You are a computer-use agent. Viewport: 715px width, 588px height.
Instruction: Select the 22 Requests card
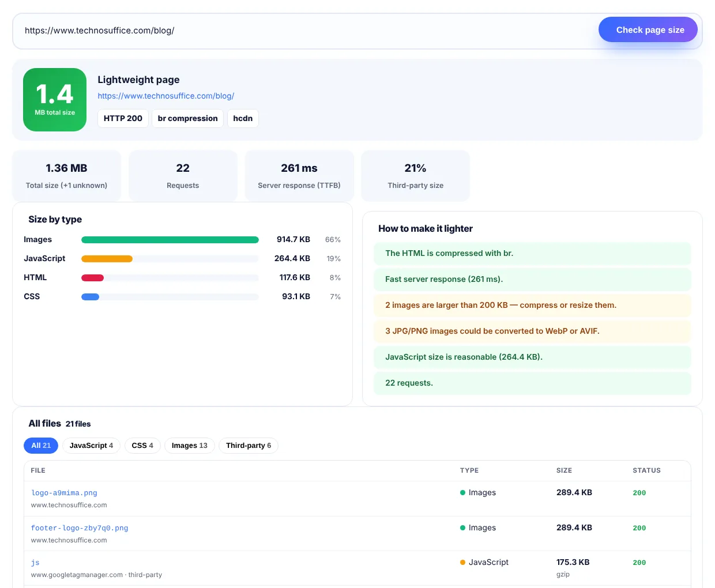[183, 176]
